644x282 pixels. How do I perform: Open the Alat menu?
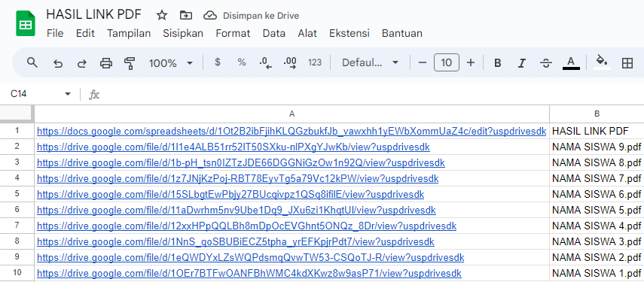307,33
